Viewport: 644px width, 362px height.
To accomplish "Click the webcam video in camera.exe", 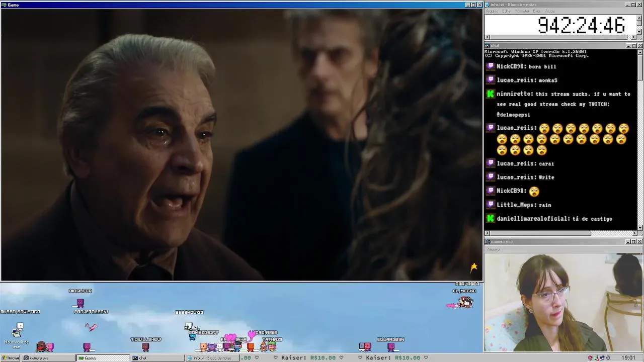I will point(563,303).
